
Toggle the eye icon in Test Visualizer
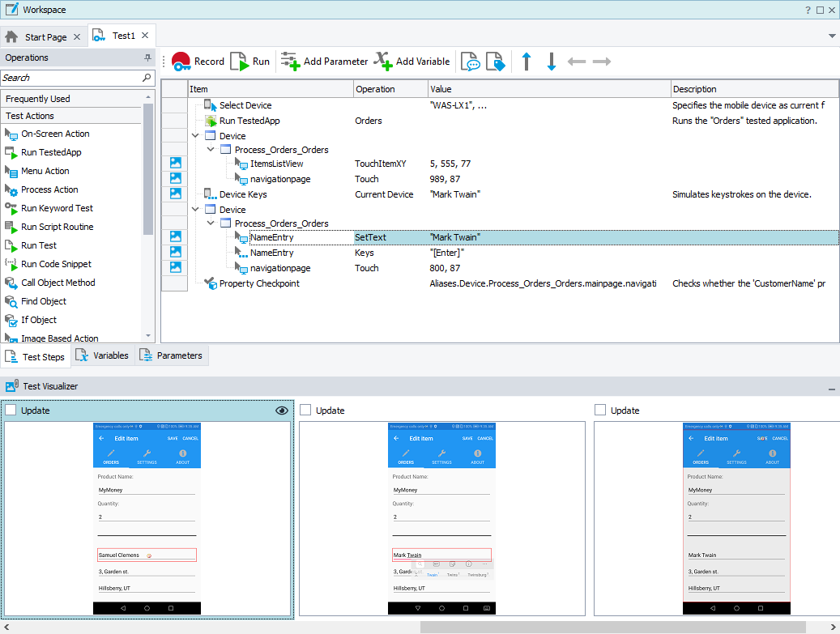[x=281, y=411]
